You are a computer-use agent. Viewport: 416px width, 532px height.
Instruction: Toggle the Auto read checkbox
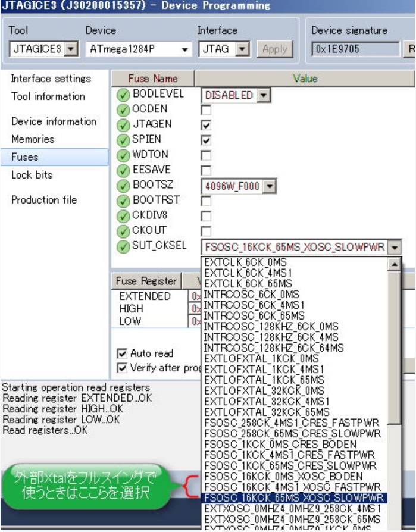(x=122, y=353)
